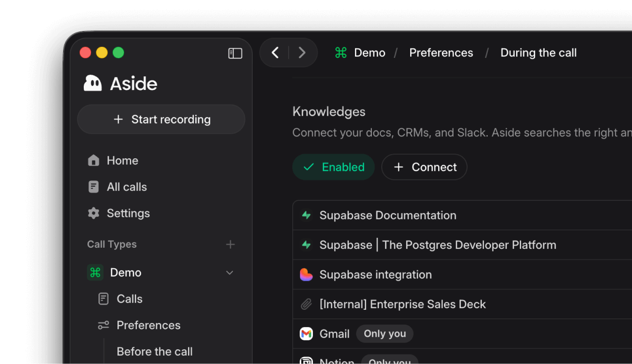This screenshot has width=632, height=364.
Task: Select the Home icon in sidebar
Action: click(x=93, y=160)
